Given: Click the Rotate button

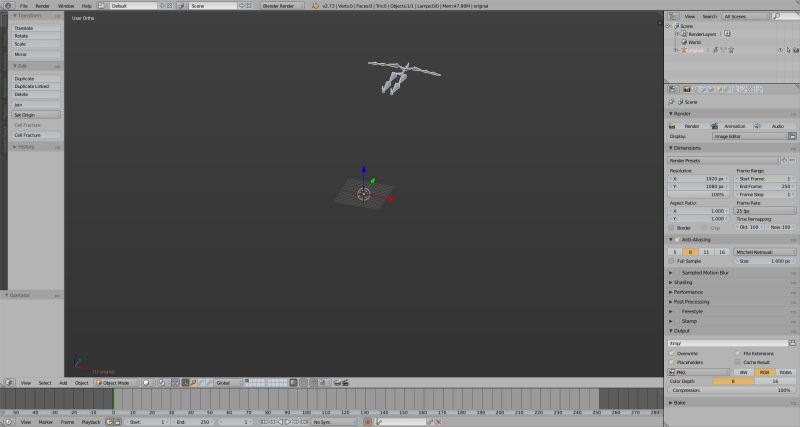Looking at the screenshot, I should [x=36, y=36].
